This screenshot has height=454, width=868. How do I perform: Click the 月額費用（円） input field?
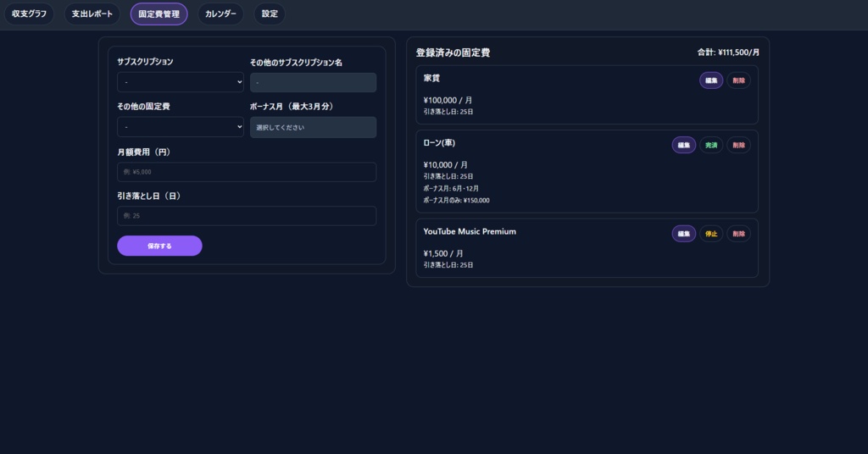click(247, 172)
